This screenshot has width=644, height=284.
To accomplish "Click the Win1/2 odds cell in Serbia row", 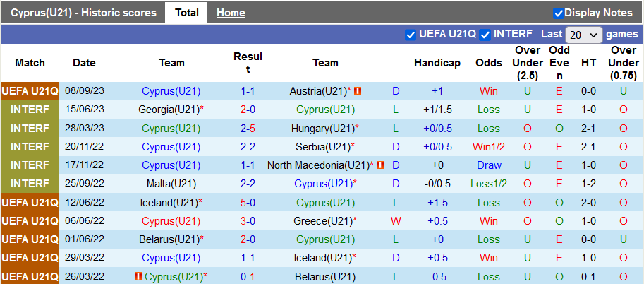I will [489, 147].
